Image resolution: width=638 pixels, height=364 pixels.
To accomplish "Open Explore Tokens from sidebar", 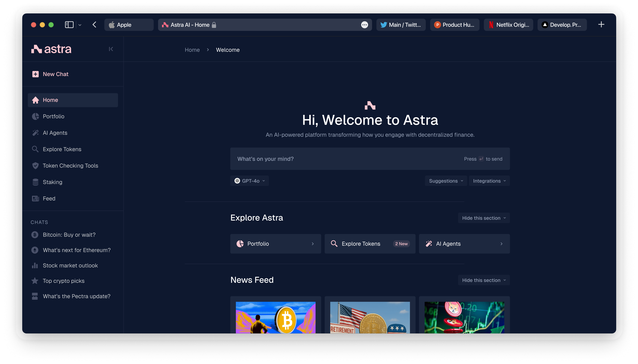I will tap(73, 149).
